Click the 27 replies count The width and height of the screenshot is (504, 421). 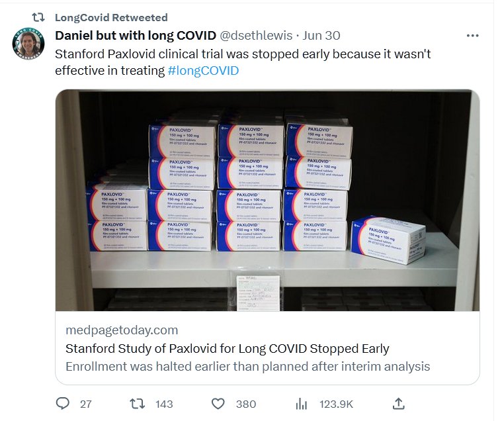pyautogui.click(x=85, y=404)
